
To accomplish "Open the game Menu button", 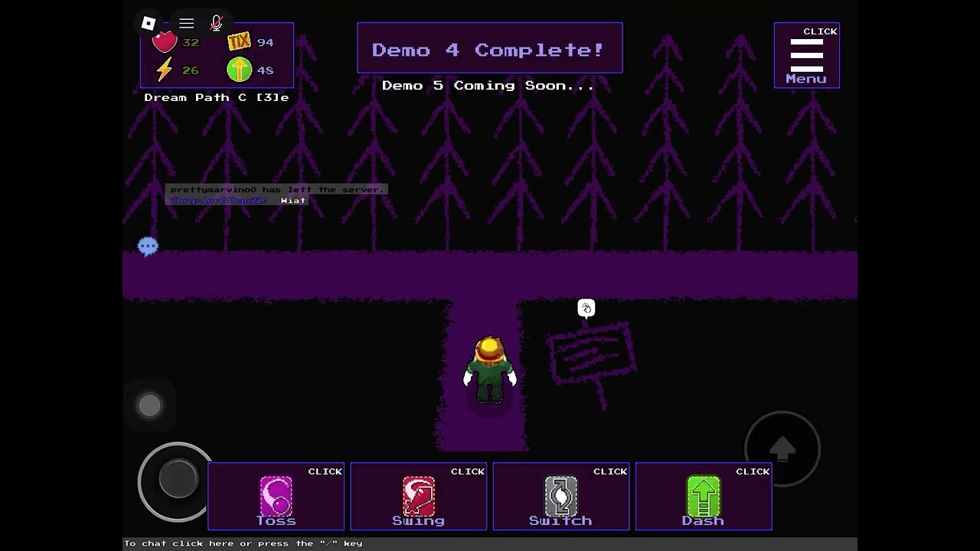I will [807, 55].
